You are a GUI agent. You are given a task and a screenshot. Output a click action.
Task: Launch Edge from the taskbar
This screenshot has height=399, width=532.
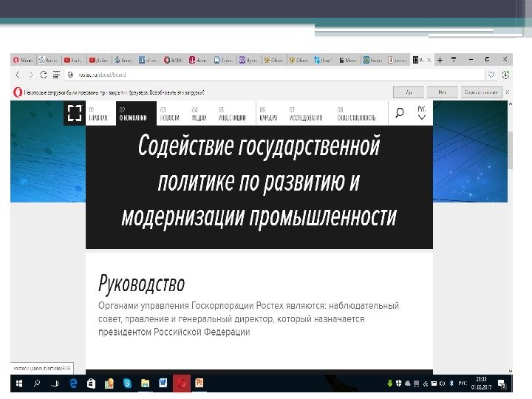click(73, 383)
